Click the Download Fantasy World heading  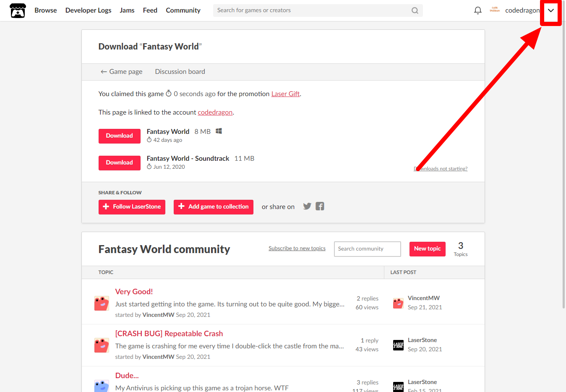point(150,47)
